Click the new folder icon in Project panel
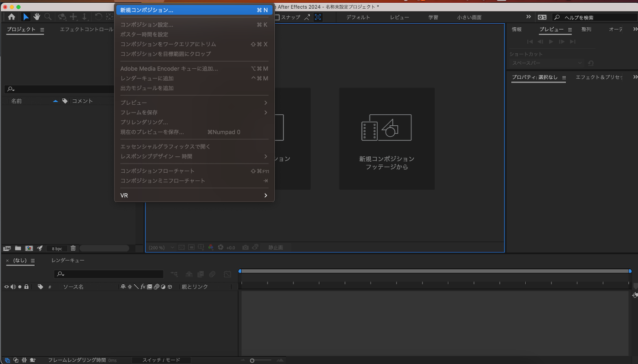This screenshot has height=364, width=638. click(18, 248)
